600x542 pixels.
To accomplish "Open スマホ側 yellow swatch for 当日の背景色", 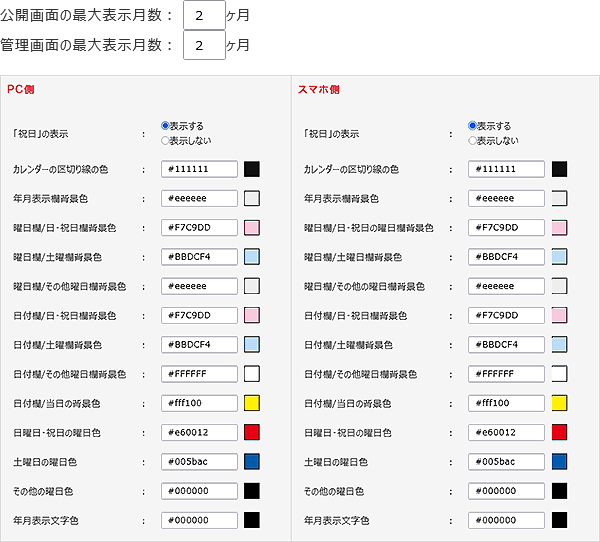I will point(559,404).
